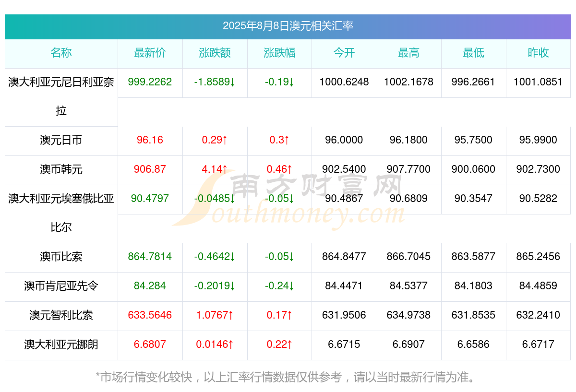Click opening value 864.8477
Viewport: 576px width, 392px height.
[x=344, y=257]
